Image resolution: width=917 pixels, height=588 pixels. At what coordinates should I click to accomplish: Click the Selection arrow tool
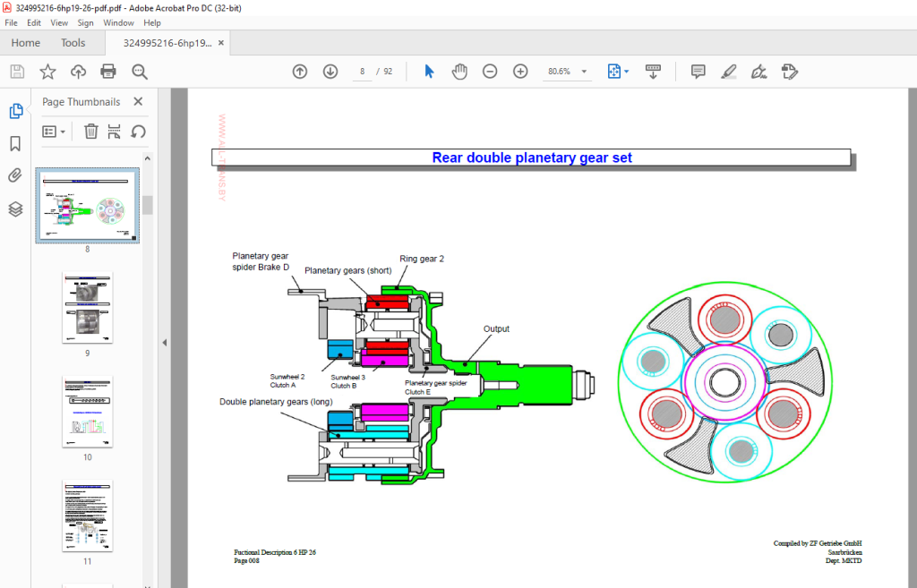(429, 72)
